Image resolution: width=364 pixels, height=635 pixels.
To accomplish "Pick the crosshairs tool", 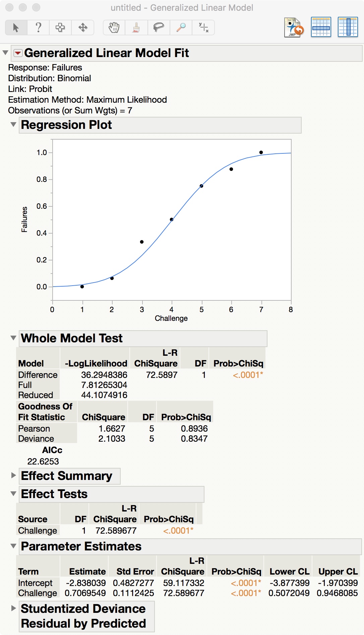I will [203, 28].
